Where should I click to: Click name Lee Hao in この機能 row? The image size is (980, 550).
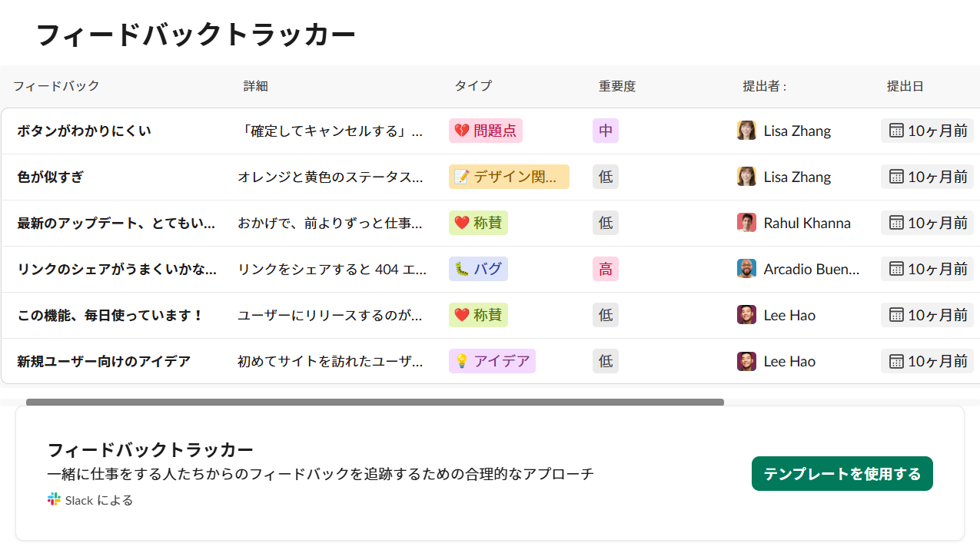(x=789, y=315)
